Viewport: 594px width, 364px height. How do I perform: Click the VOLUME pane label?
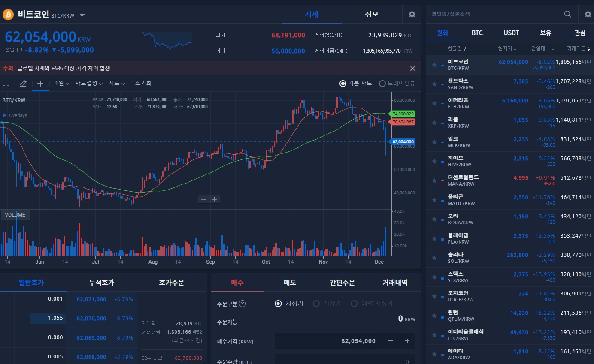tap(15, 215)
